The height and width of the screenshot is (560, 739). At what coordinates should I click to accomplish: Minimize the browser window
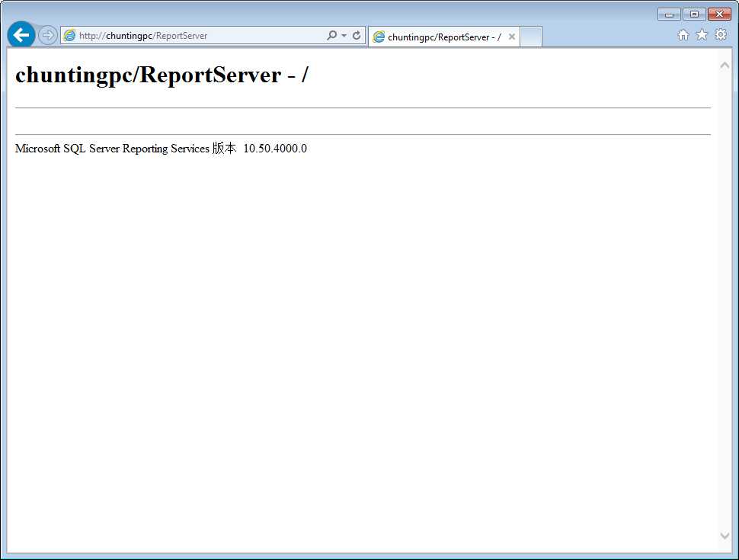click(x=669, y=14)
